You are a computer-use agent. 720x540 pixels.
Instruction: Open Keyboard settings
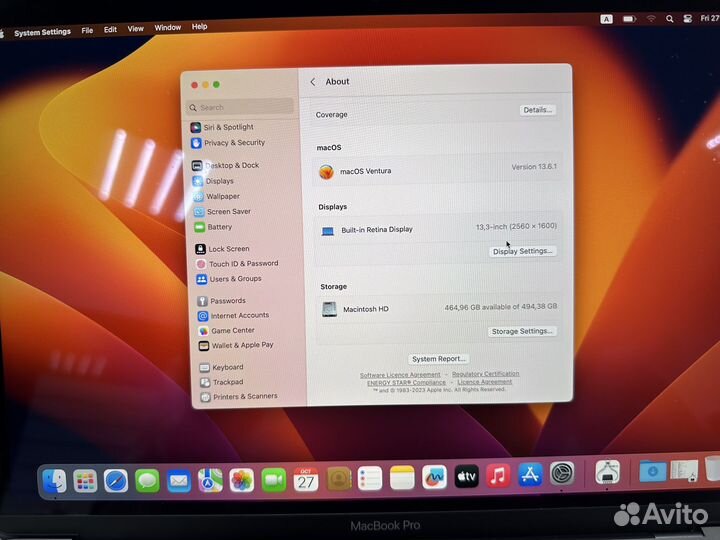click(x=222, y=367)
